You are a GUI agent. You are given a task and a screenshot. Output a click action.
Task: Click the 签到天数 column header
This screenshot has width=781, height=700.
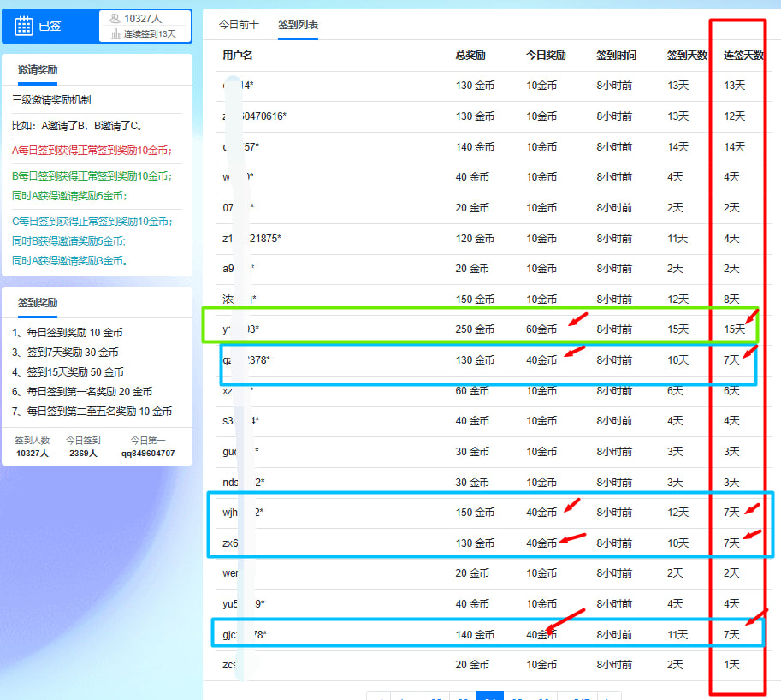pos(687,55)
